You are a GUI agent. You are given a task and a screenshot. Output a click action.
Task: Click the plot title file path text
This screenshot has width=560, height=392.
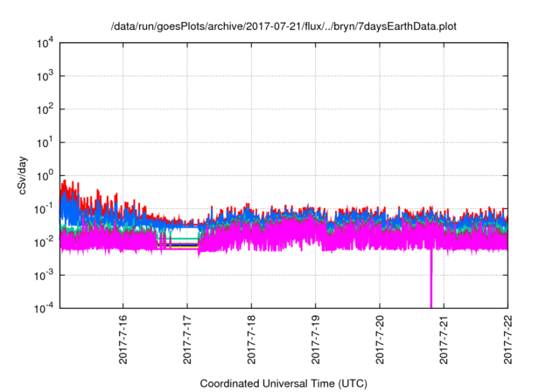[x=283, y=26]
